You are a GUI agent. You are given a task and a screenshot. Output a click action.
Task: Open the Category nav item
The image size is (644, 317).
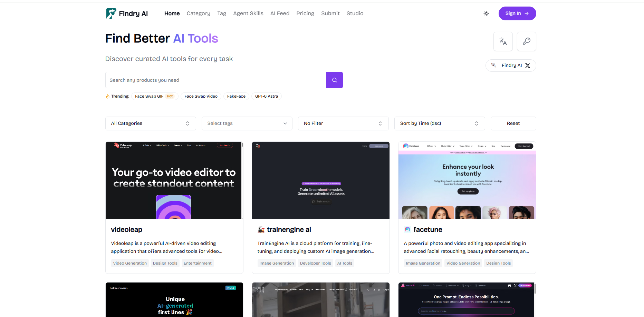[199, 13]
